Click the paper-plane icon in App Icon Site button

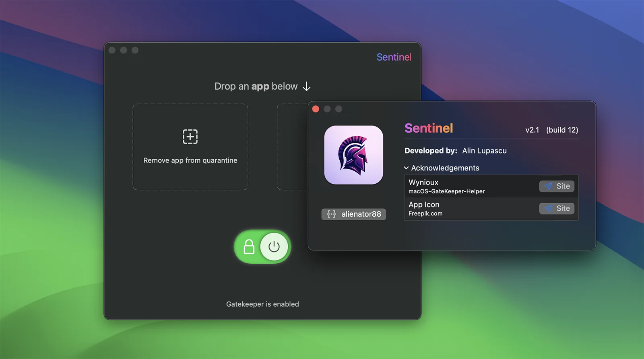point(548,208)
